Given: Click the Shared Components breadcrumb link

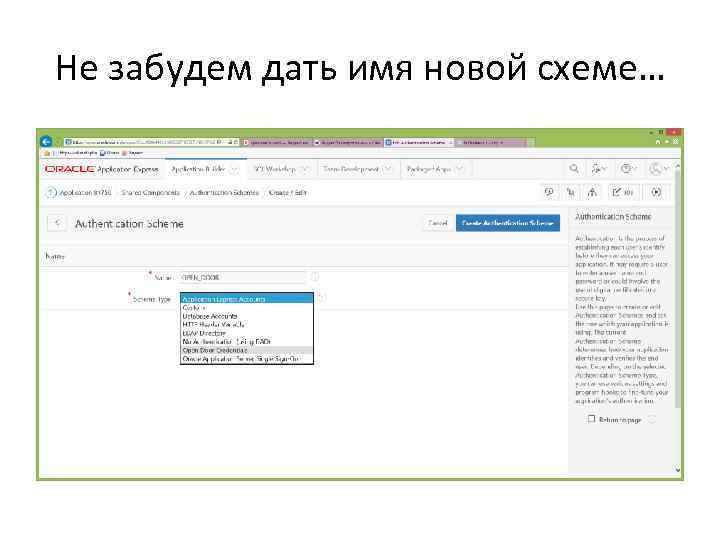Looking at the screenshot, I should pyautogui.click(x=150, y=192).
